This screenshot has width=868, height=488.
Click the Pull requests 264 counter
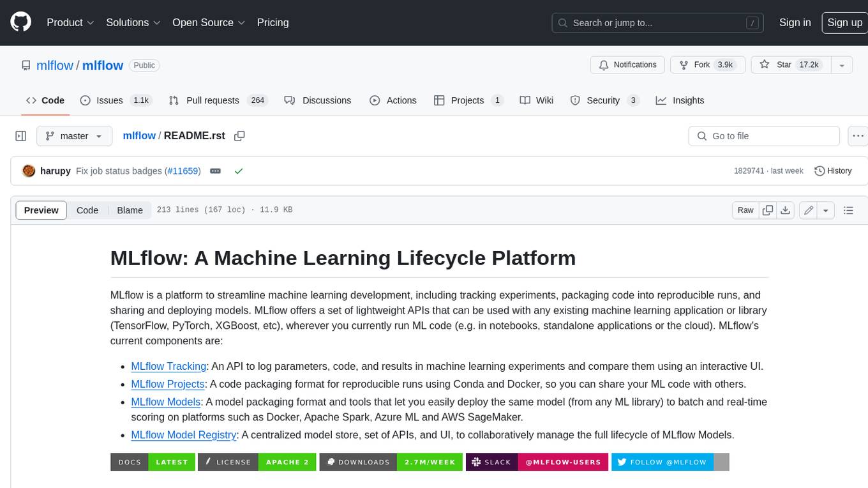pyautogui.click(x=258, y=100)
